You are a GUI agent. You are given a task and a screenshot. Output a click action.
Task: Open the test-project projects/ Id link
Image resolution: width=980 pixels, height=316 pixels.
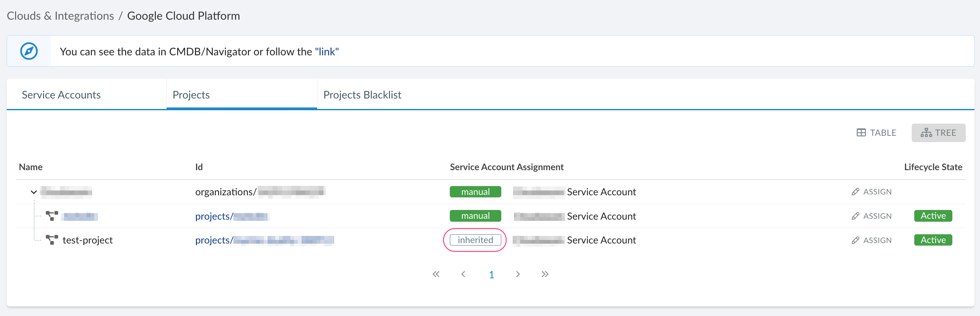pos(214,240)
